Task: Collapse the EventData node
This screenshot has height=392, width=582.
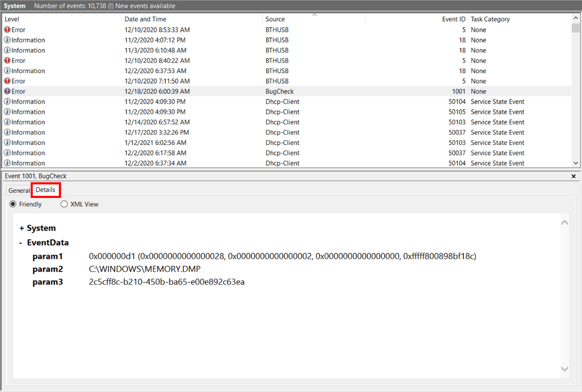Action: click(21, 243)
